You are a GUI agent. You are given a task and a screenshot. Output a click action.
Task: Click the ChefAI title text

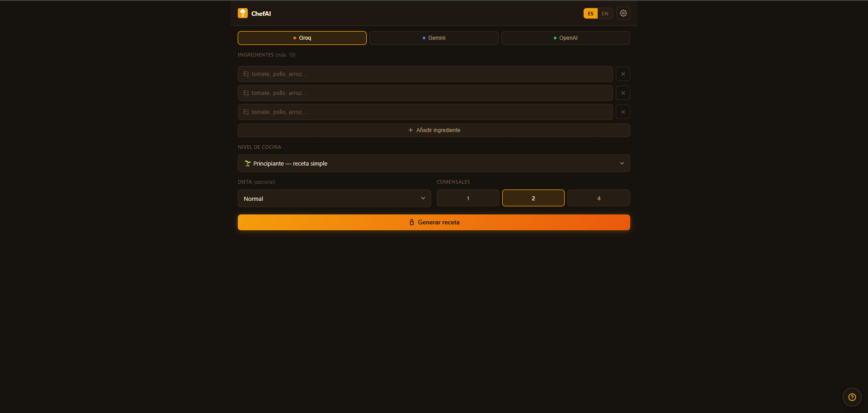(x=261, y=14)
